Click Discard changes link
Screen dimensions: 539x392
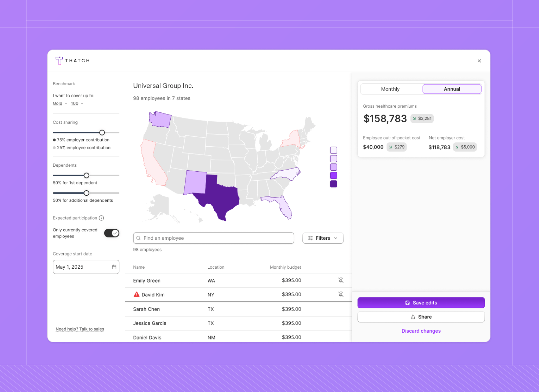click(421, 331)
